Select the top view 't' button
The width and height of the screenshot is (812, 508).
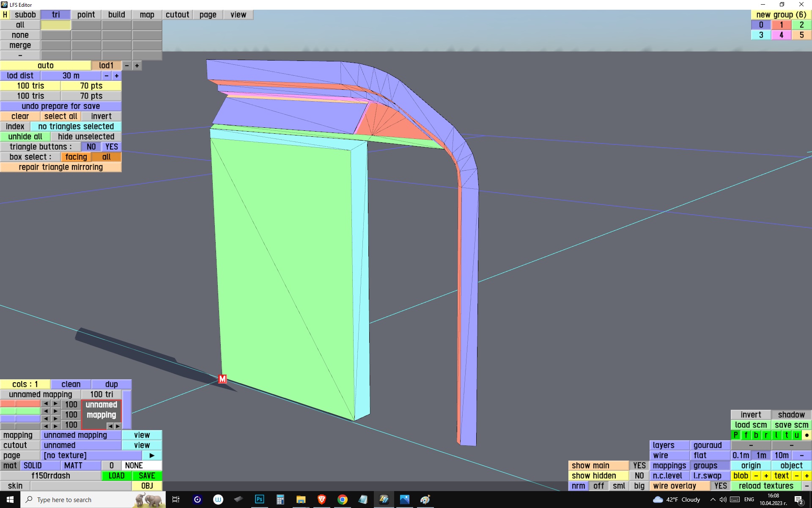tap(787, 435)
